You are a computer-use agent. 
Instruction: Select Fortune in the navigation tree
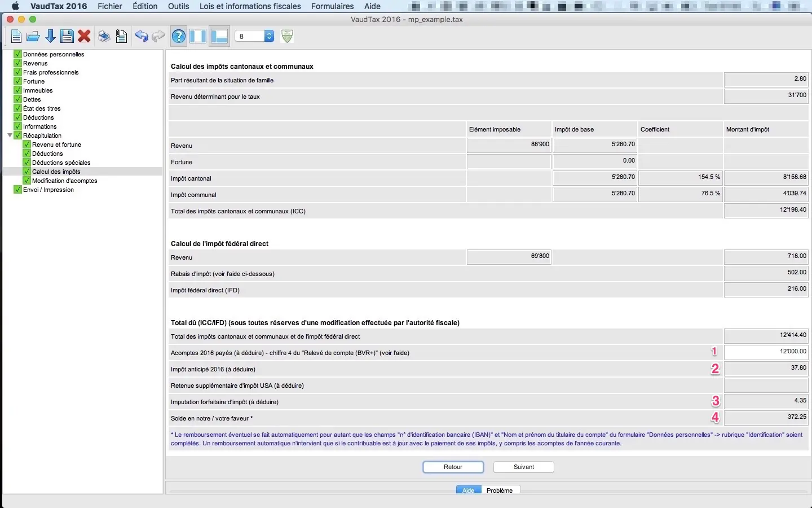click(x=34, y=81)
